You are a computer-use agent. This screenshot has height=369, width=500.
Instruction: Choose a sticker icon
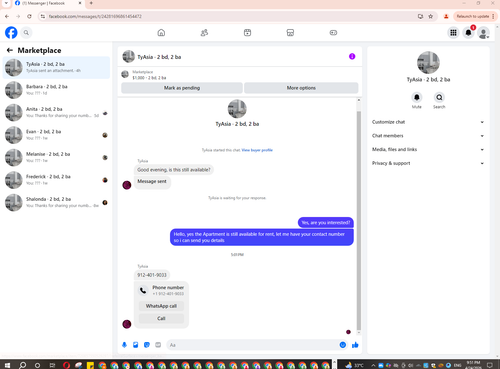[x=147, y=345]
